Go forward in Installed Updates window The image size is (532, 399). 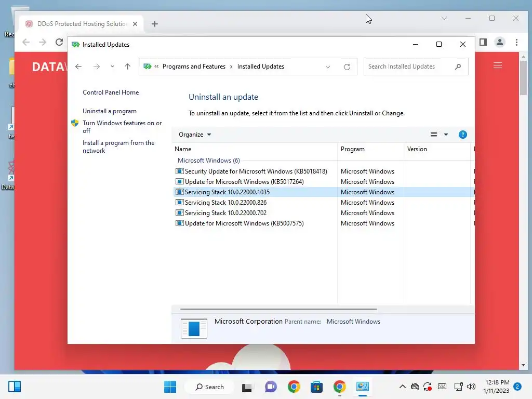tap(97, 66)
